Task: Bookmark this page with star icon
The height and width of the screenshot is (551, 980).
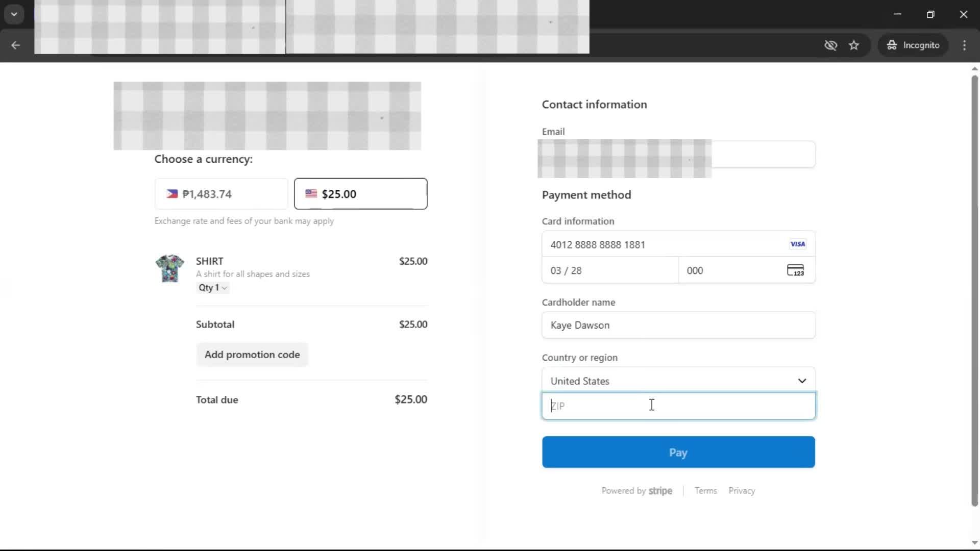Action: tap(854, 45)
